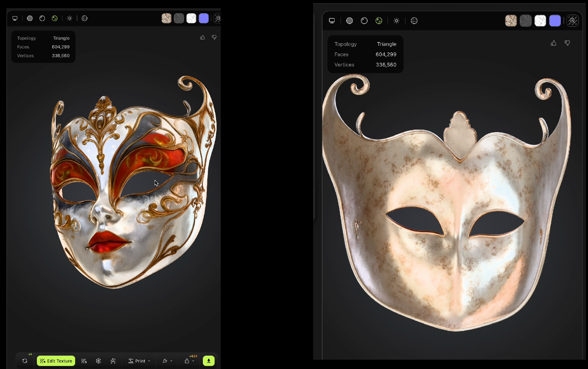Toggle the textured render view in right viewer
Viewport: 588px width, 369px height.
[x=379, y=20]
